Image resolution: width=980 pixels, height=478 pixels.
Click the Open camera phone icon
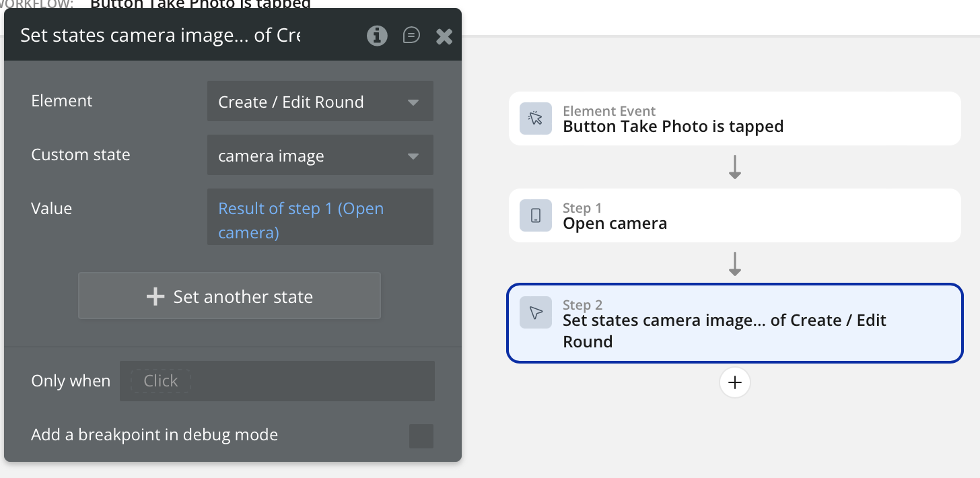click(536, 215)
